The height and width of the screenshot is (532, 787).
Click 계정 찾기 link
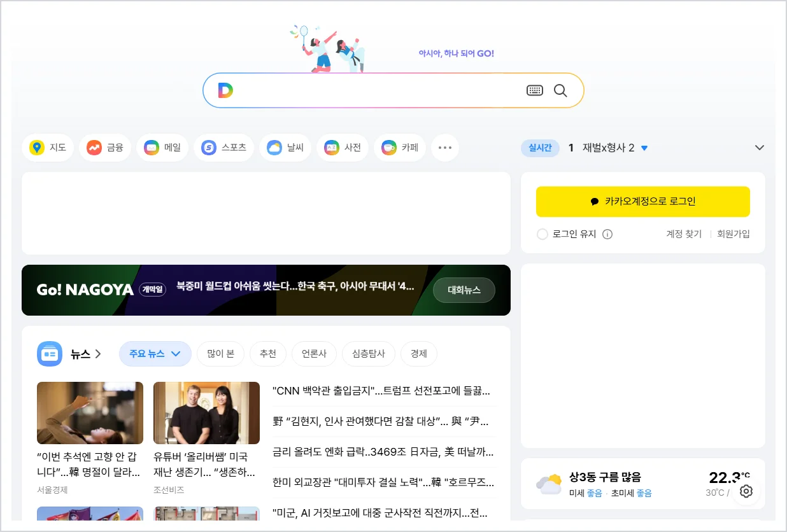pyautogui.click(x=684, y=234)
